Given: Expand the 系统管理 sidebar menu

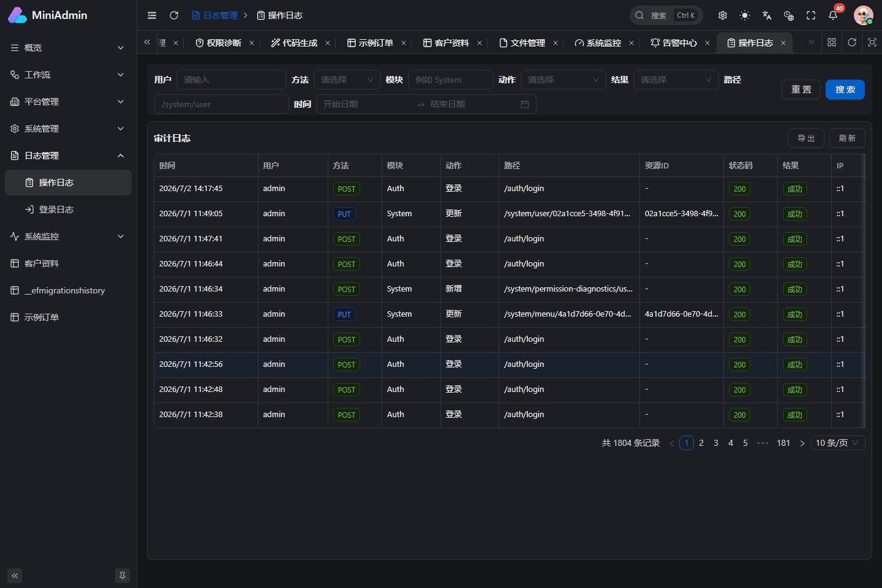Looking at the screenshot, I should pos(68,129).
